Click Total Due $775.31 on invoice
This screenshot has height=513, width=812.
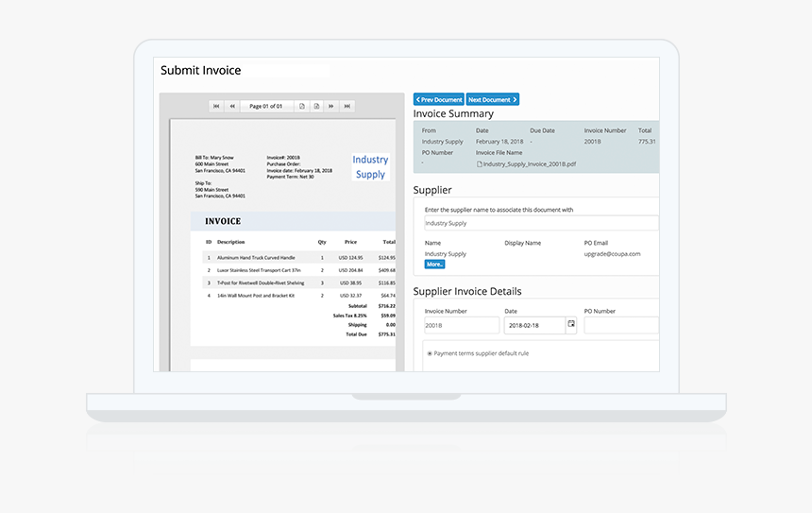point(370,334)
